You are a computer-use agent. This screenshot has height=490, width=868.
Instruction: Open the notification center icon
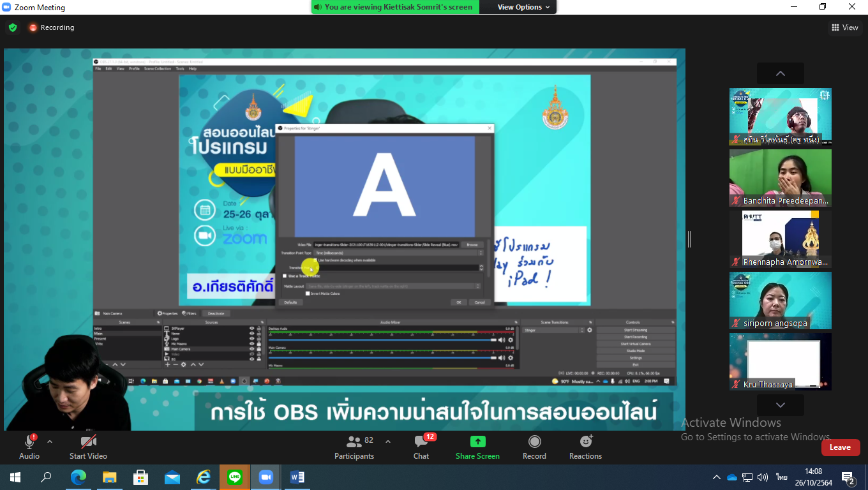coord(848,477)
